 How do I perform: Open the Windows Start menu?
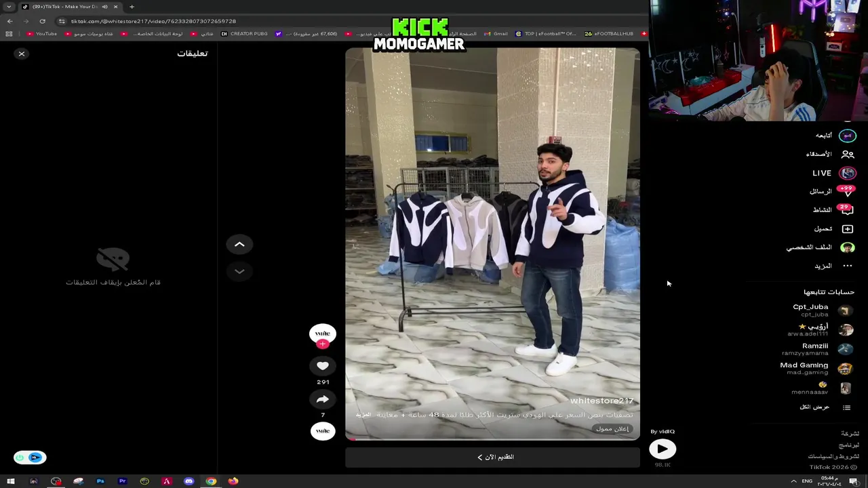[11, 481]
